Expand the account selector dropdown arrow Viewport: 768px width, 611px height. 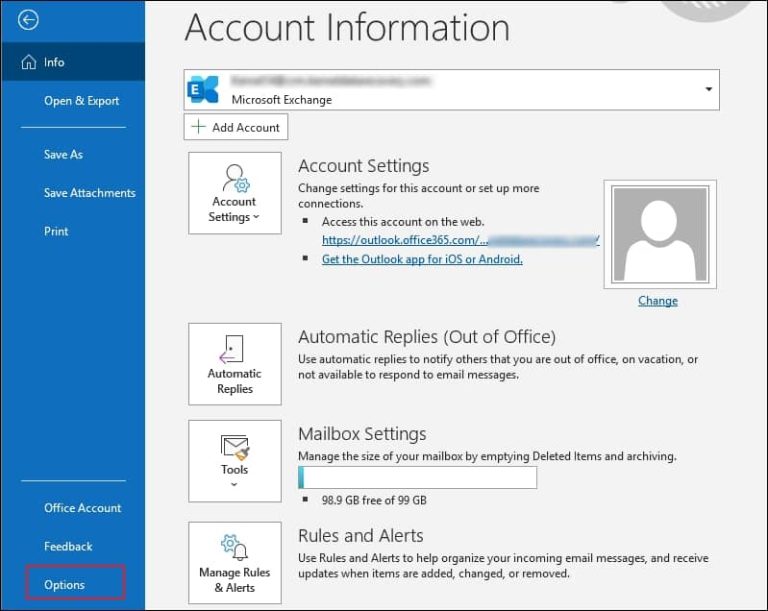tap(708, 89)
